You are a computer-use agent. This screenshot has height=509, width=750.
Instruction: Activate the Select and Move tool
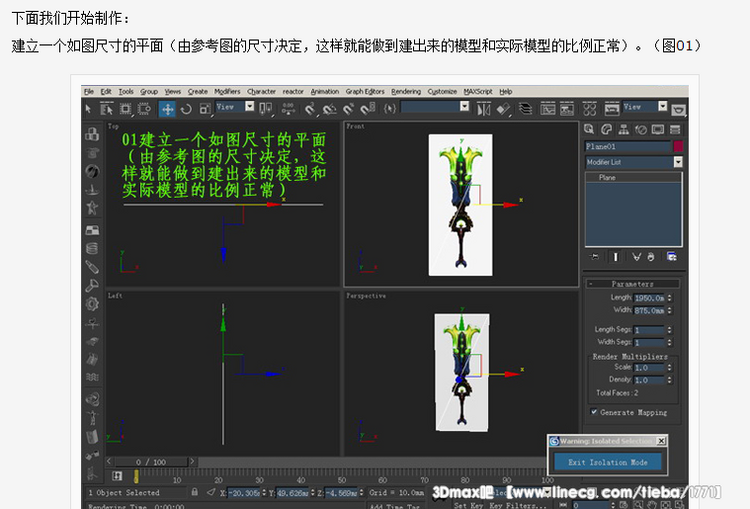tap(167, 109)
